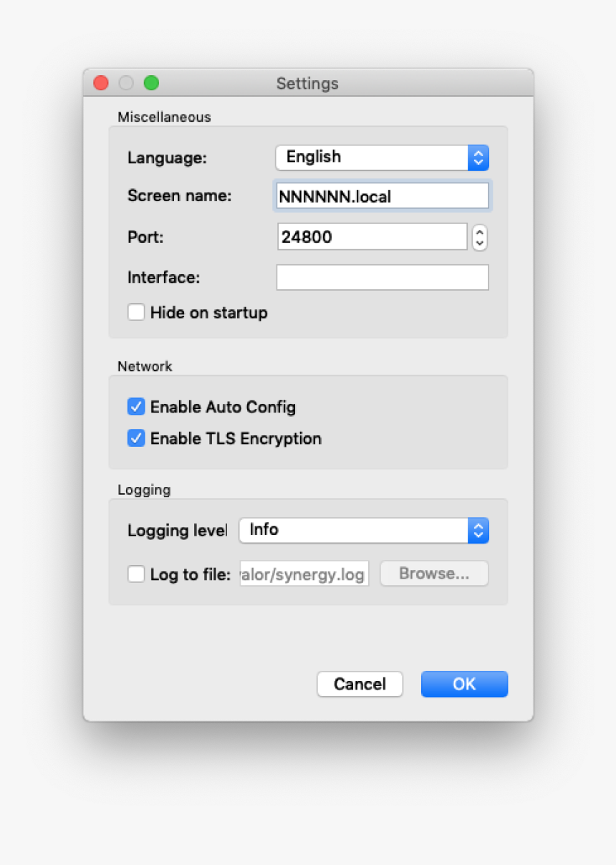
Task: Click the synergy.log file path field
Action: [x=304, y=574]
